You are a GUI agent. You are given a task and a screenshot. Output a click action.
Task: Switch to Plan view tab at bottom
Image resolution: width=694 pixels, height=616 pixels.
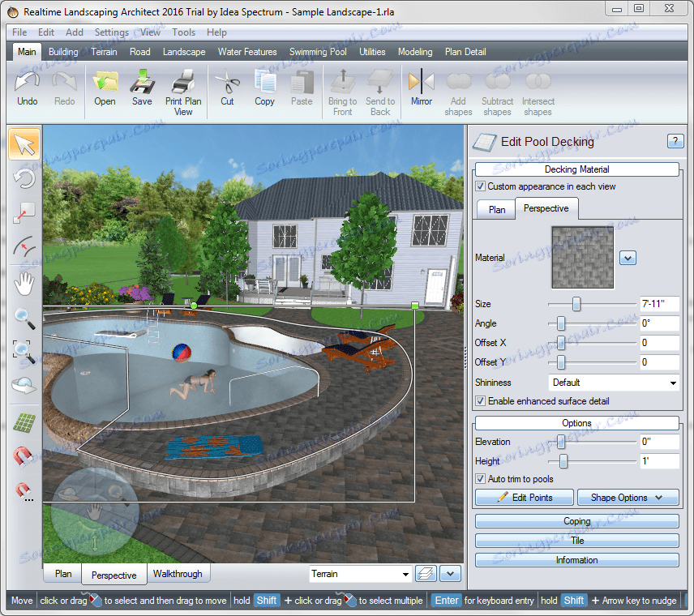pyautogui.click(x=63, y=574)
